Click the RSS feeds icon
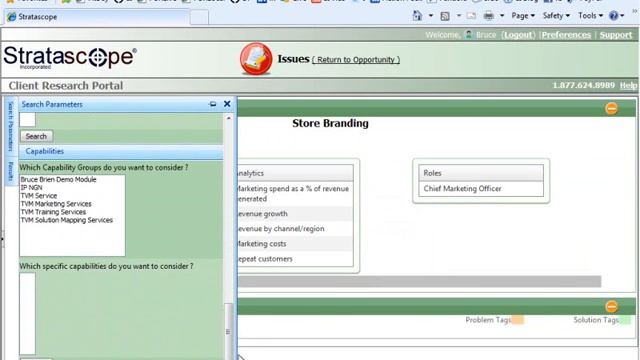Image resolution: width=640 pixels, height=360 pixels. coord(445,16)
